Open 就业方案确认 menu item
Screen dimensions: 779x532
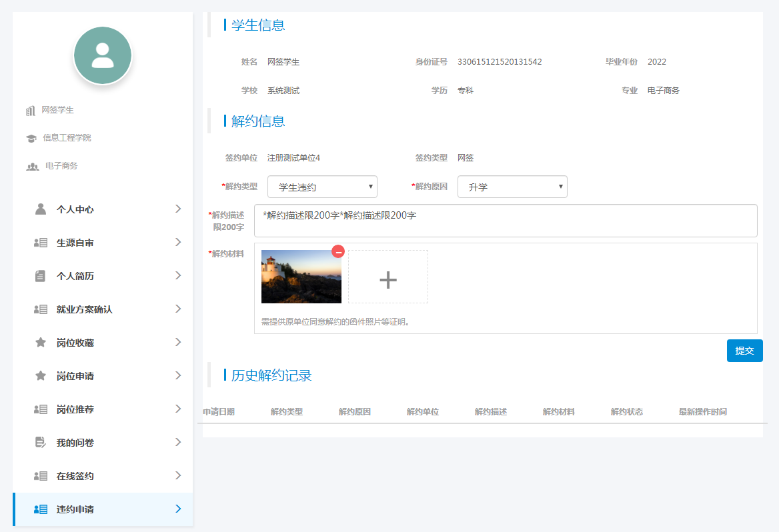[x=103, y=309]
